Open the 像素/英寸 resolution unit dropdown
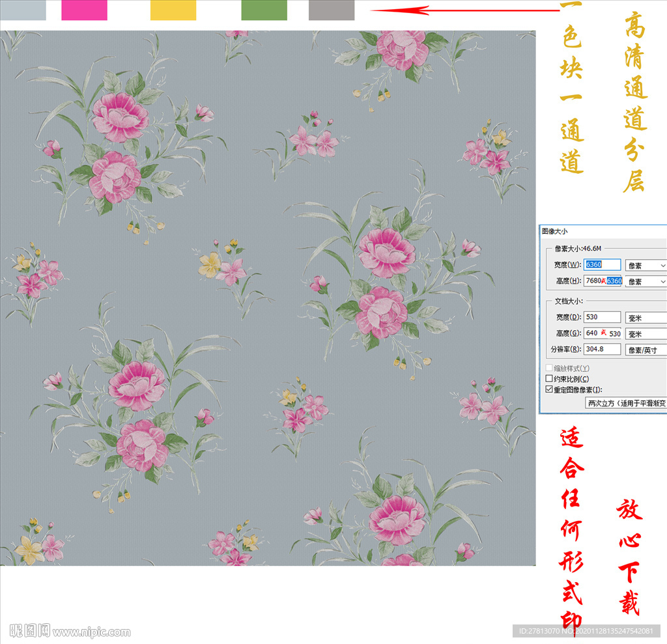667x644 pixels. tap(646, 350)
